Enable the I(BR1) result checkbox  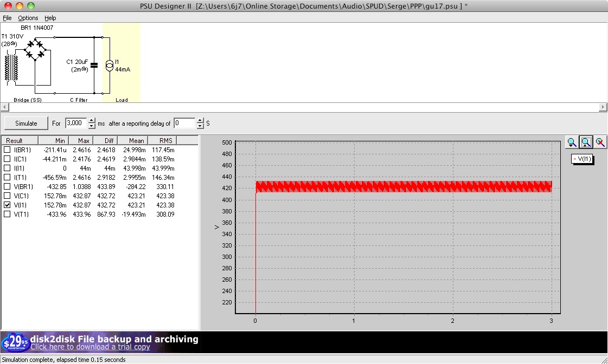(7, 149)
